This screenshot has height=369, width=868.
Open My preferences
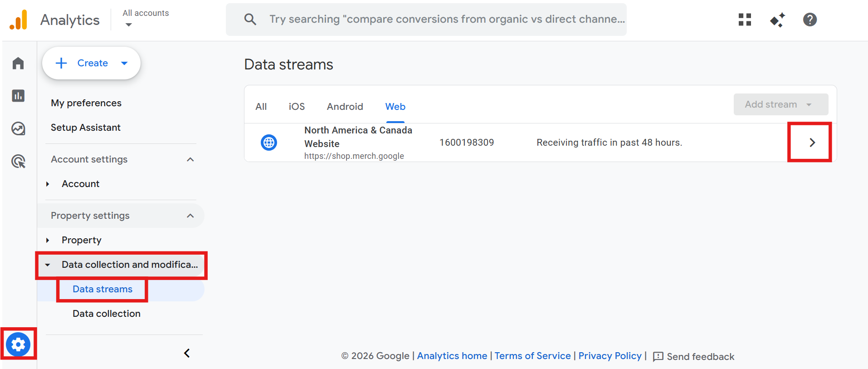[x=86, y=103]
